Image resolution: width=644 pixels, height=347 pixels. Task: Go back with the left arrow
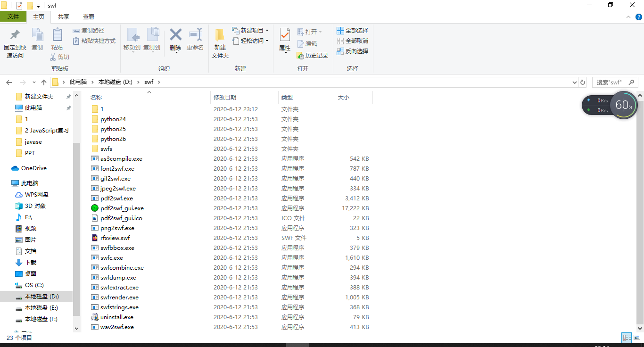tap(9, 82)
